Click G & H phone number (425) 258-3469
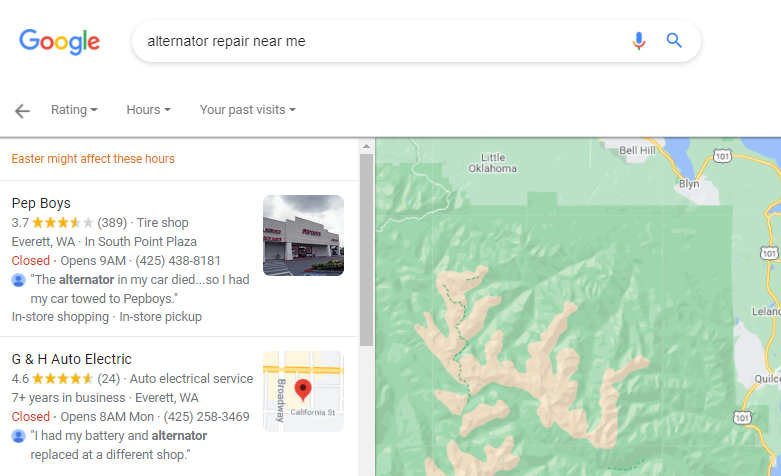The height and width of the screenshot is (476, 781). click(207, 417)
